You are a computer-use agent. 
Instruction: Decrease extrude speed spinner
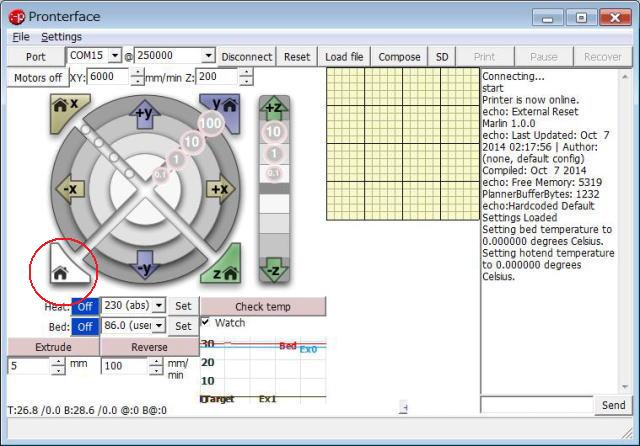coord(156,370)
